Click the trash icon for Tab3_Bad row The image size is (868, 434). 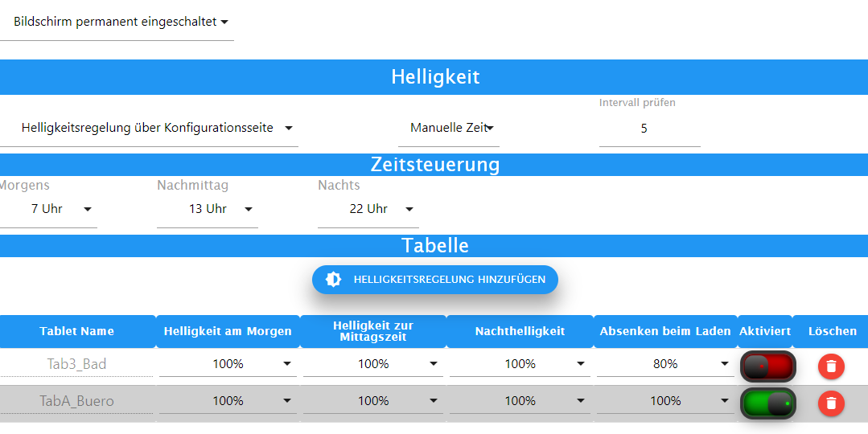(x=831, y=366)
